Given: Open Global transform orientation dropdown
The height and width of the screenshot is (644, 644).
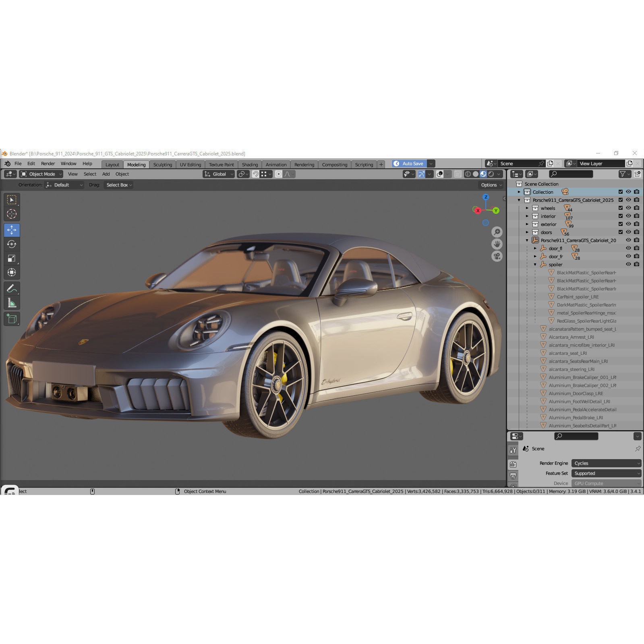Looking at the screenshot, I should (x=219, y=174).
